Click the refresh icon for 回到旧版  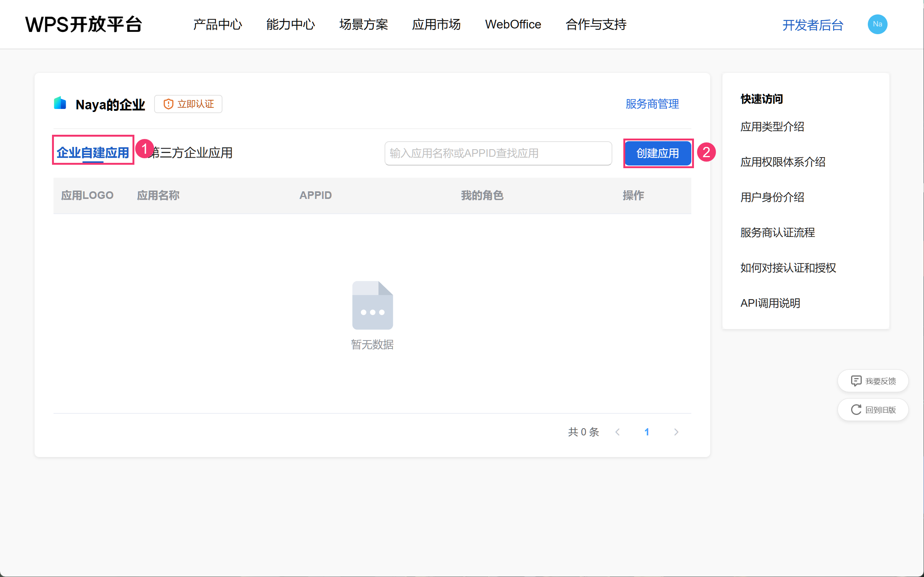click(x=856, y=410)
